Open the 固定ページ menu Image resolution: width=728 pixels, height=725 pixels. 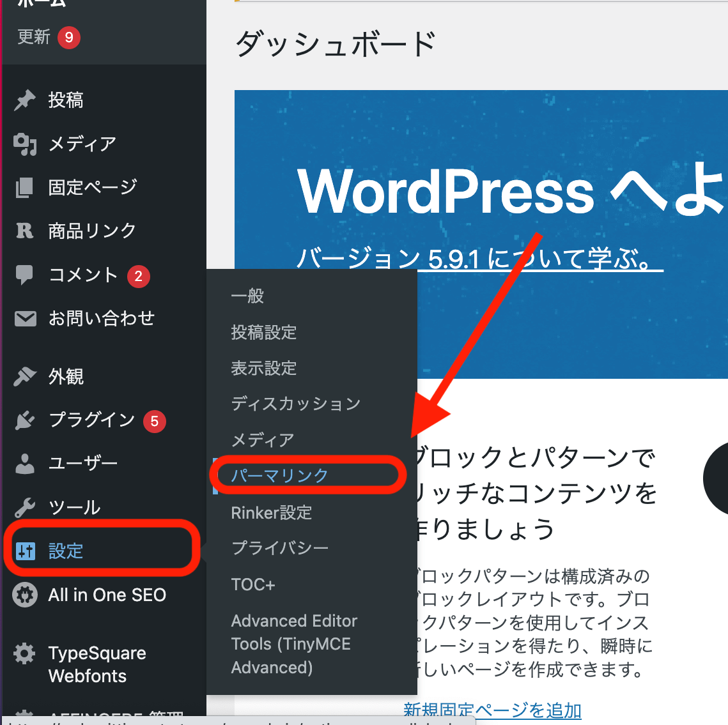coord(93,188)
